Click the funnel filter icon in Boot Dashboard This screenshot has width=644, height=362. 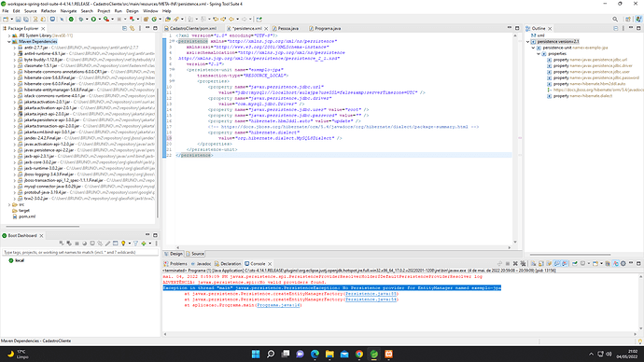pos(135,244)
